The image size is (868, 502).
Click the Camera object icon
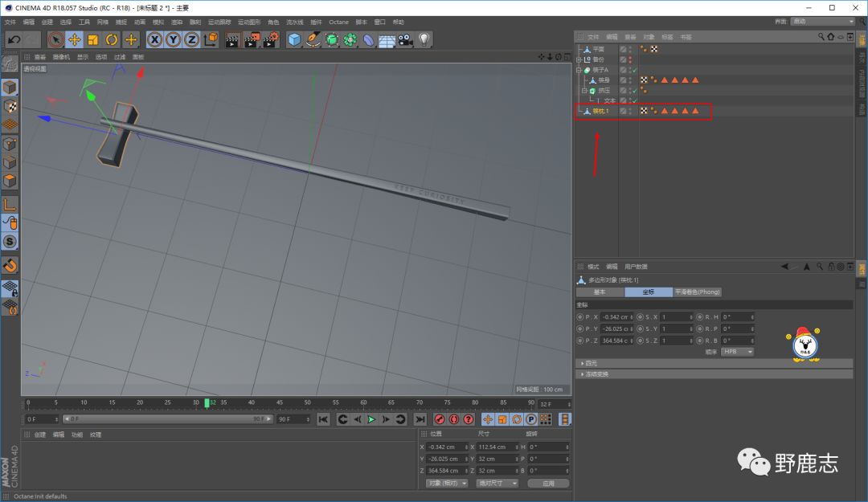405,39
